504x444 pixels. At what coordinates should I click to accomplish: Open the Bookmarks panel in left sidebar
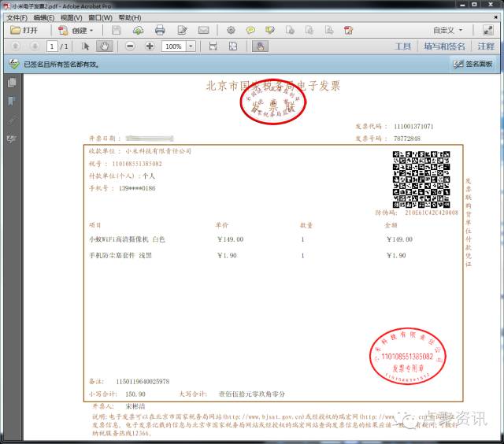(12, 102)
